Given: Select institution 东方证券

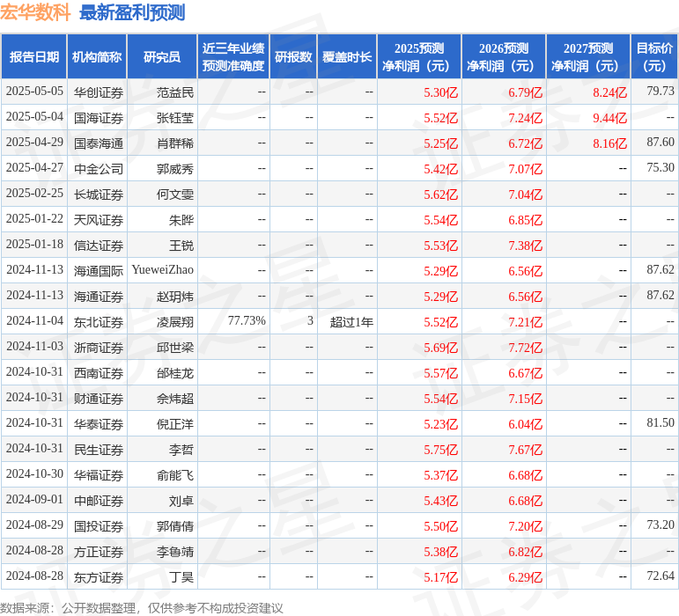Looking at the screenshot, I should (99, 577).
